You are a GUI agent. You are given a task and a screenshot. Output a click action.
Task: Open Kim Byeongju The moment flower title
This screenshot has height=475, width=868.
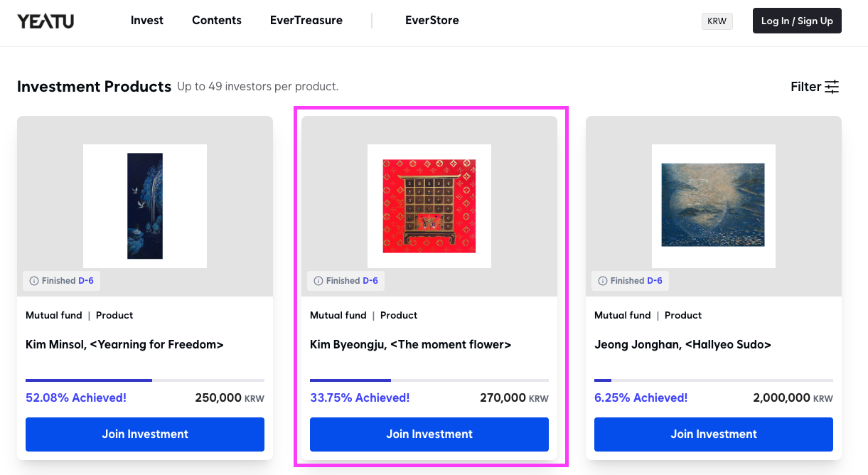(411, 345)
